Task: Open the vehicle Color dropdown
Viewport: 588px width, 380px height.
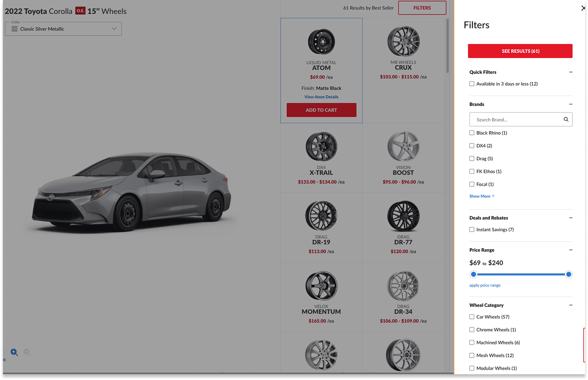Action: pos(63,29)
